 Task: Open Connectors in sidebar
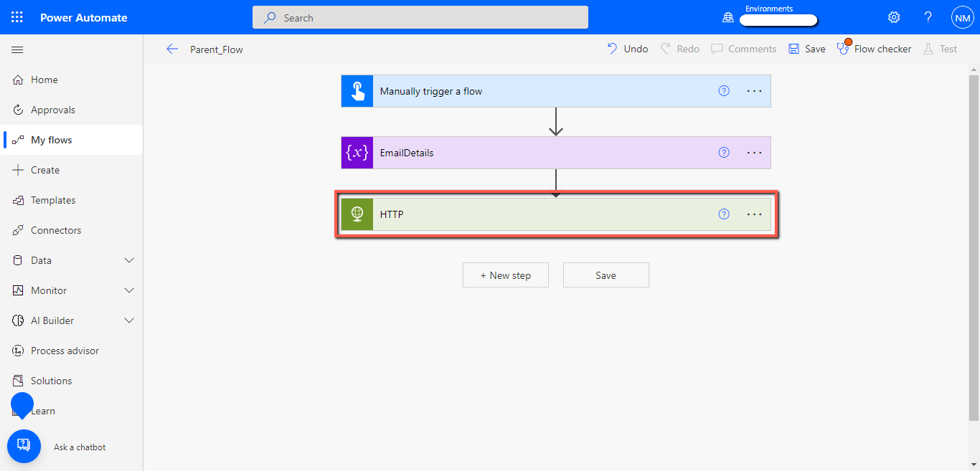coord(71,230)
